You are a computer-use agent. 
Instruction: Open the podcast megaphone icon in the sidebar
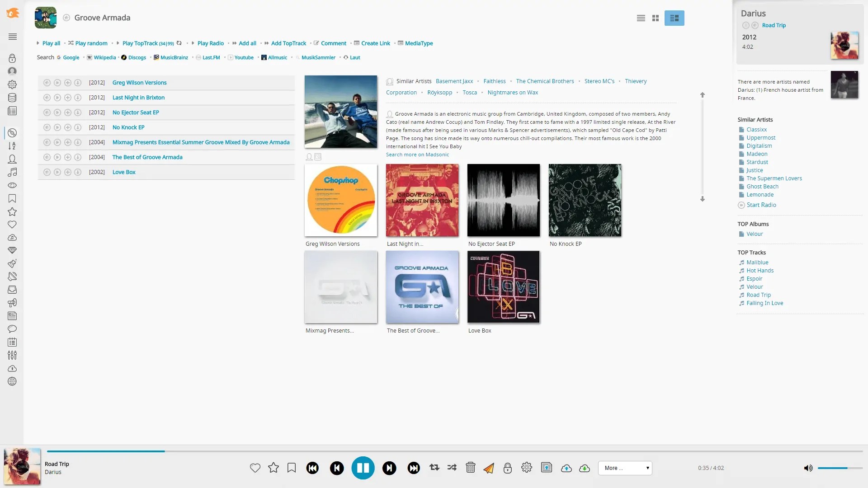(12, 303)
